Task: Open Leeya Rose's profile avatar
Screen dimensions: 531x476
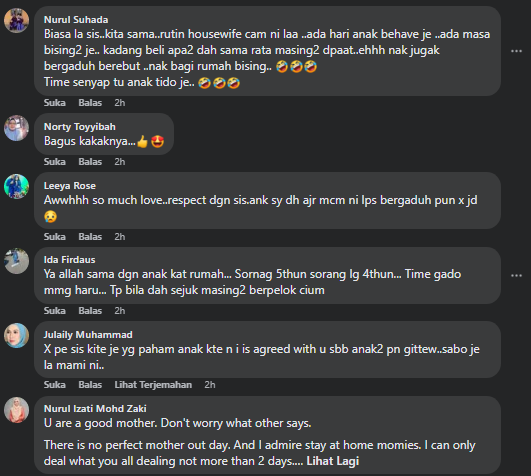Action: pos(16,187)
